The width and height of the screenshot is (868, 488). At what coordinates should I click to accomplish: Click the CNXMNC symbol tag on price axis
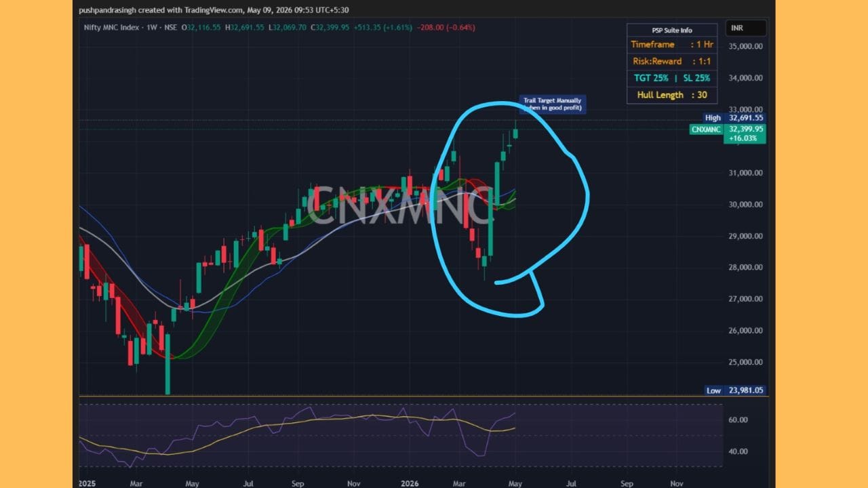point(706,129)
